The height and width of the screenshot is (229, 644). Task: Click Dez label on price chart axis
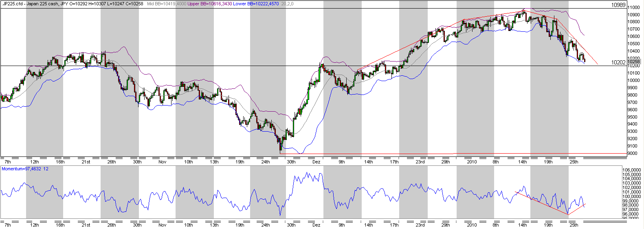click(x=317, y=162)
